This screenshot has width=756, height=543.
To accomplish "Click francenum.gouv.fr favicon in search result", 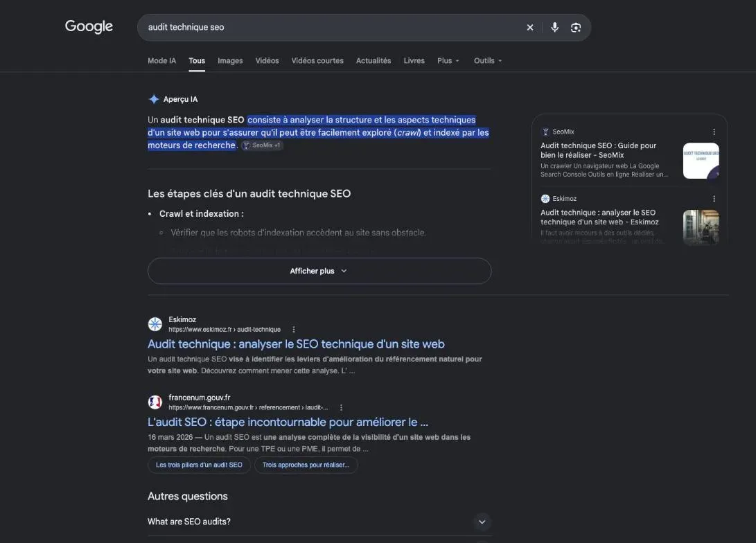I will click(155, 402).
